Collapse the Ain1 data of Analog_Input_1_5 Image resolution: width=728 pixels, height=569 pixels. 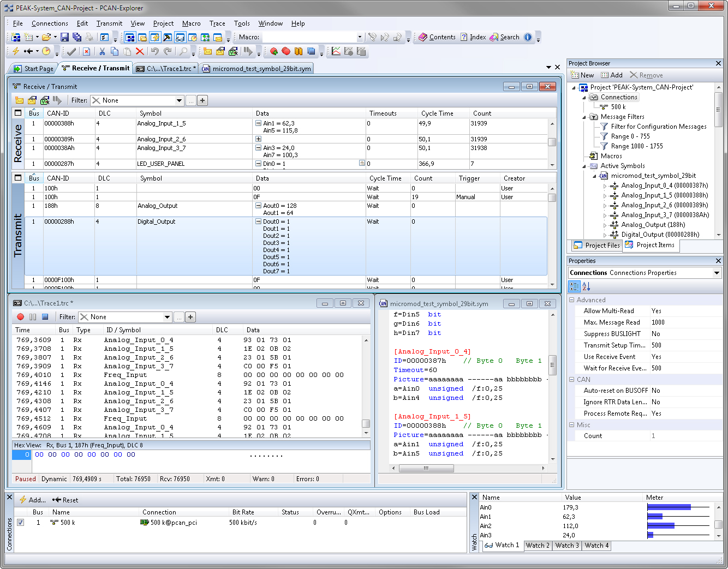tap(258, 123)
